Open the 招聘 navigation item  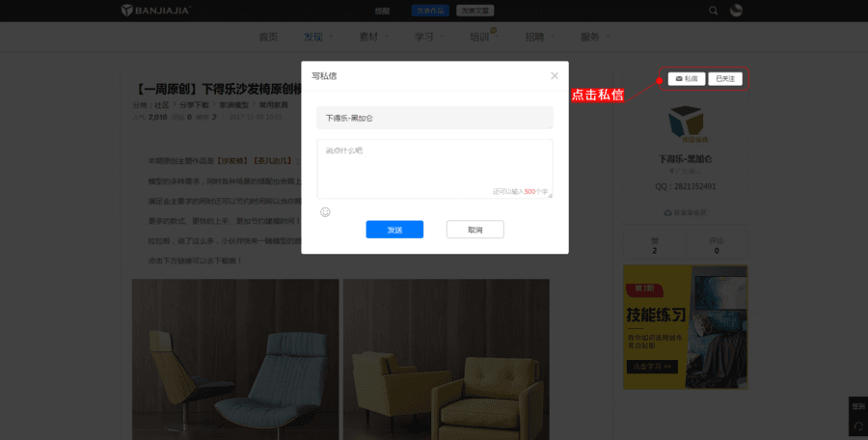click(x=534, y=37)
